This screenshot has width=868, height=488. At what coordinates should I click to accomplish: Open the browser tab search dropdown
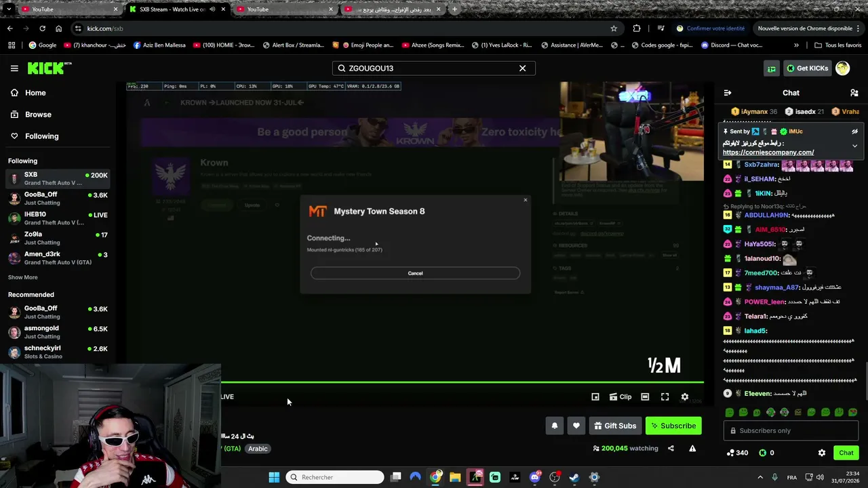click(8, 9)
